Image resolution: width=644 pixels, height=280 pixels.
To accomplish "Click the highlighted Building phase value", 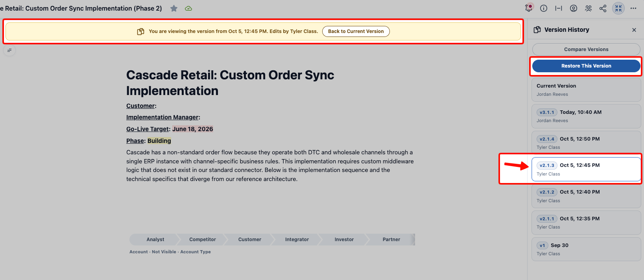I will [x=159, y=141].
